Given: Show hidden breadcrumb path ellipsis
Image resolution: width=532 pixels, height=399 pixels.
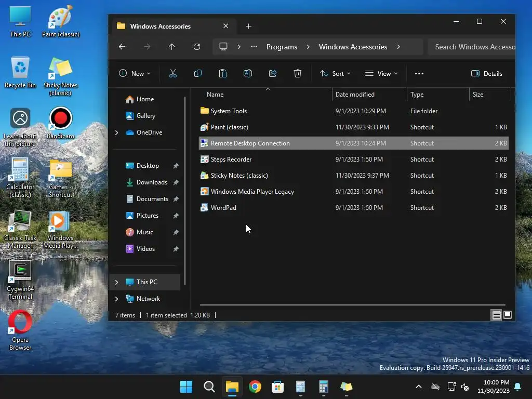Looking at the screenshot, I should coord(254,46).
